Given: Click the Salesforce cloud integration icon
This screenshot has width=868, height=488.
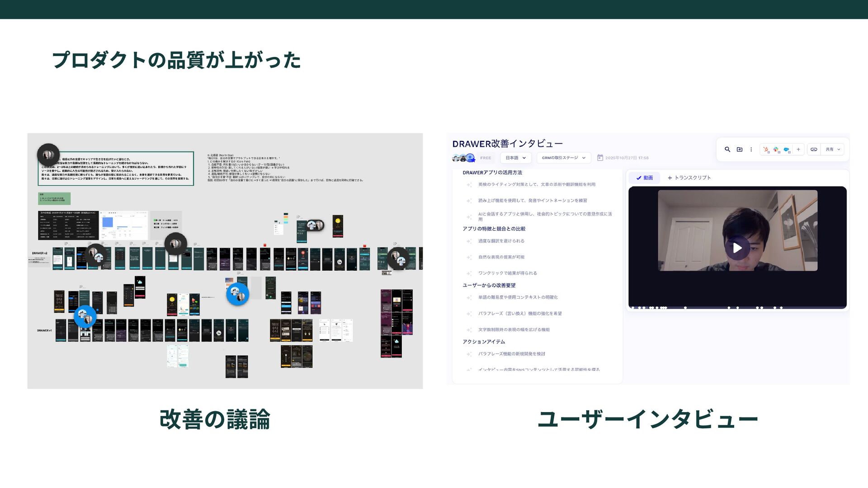Looking at the screenshot, I should click(787, 150).
